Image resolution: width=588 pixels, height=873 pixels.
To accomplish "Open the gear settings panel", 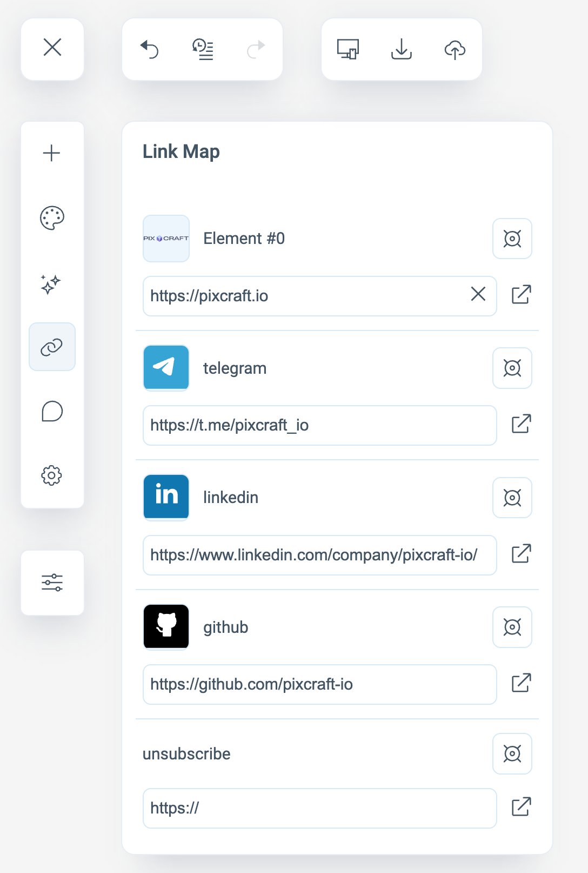I will pyautogui.click(x=52, y=476).
